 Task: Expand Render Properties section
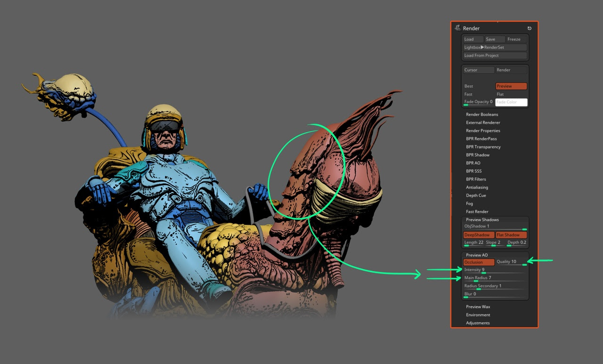pos(483,130)
